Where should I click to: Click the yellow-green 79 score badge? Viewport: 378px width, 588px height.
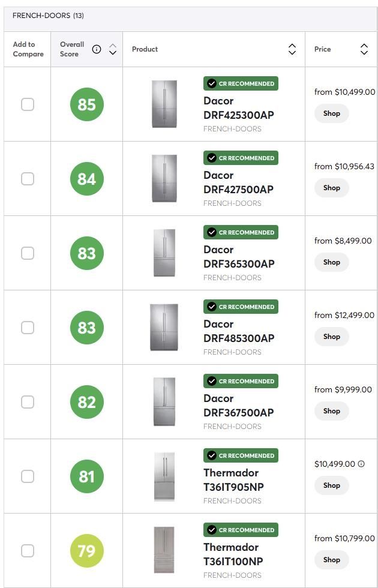[87, 551]
